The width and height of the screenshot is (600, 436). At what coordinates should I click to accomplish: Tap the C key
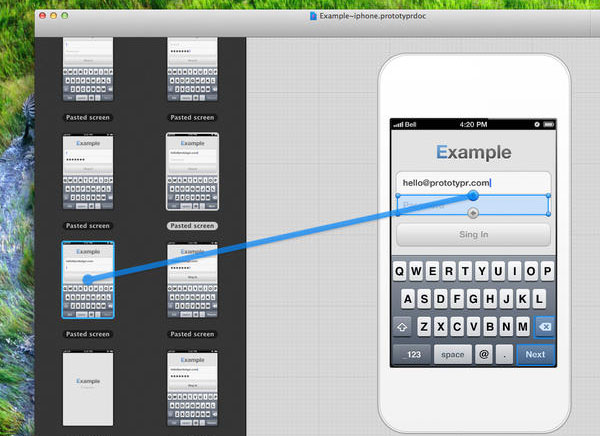tap(457, 327)
